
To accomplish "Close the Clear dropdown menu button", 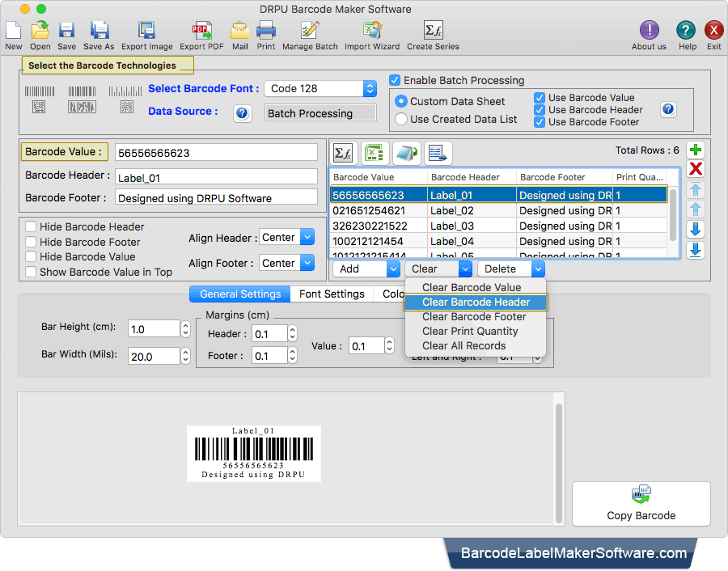I will [438, 269].
